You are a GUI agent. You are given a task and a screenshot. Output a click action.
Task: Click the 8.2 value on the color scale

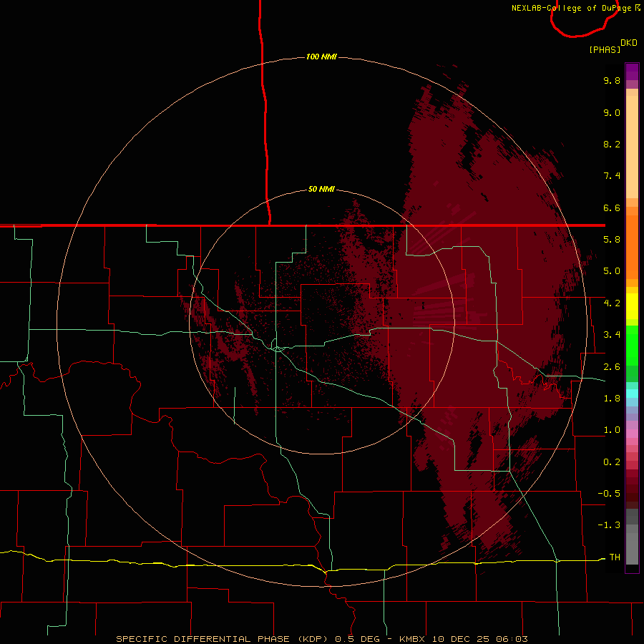(x=612, y=144)
